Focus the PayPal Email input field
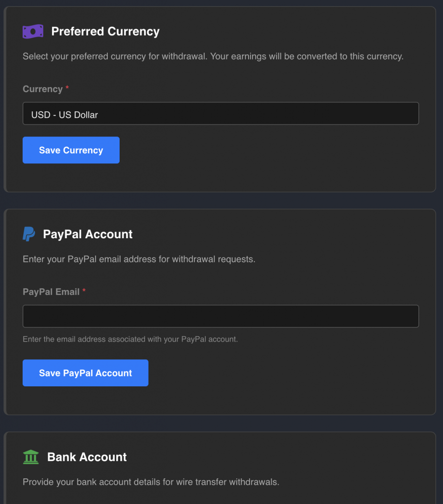Viewport: 443px width, 504px height. [x=221, y=316]
